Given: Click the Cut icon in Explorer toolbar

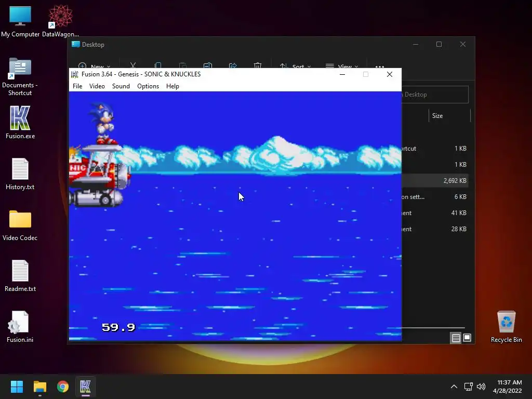Looking at the screenshot, I should pos(133,65).
